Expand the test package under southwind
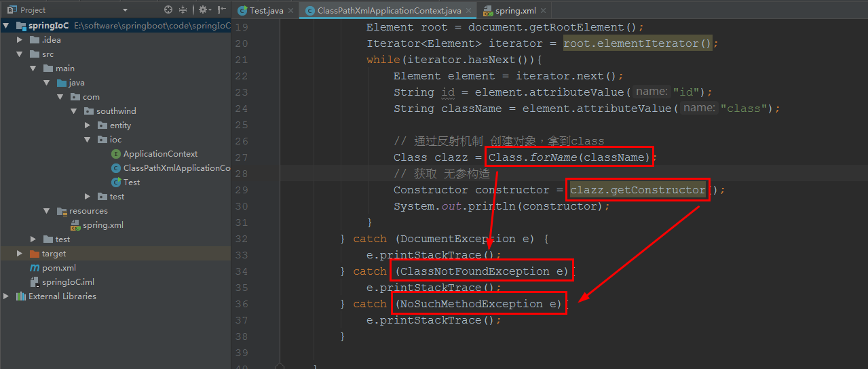This screenshot has width=868, height=369. (88, 197)
